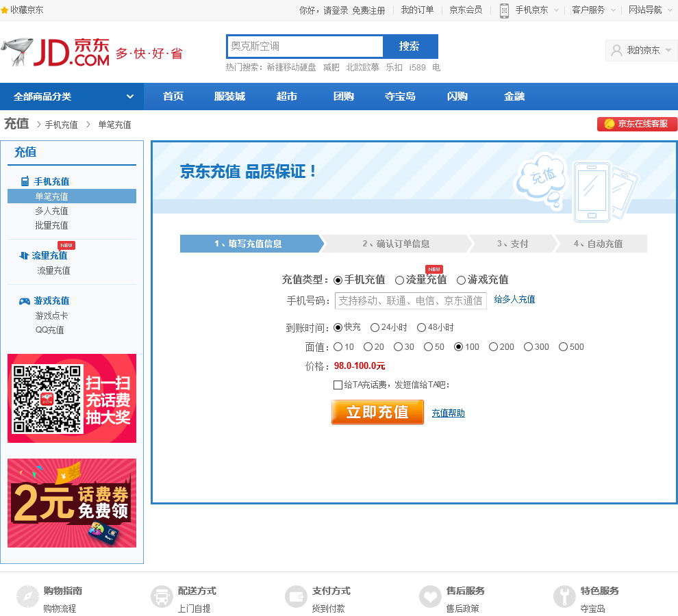Select face value 10

[x=338, y=347]
